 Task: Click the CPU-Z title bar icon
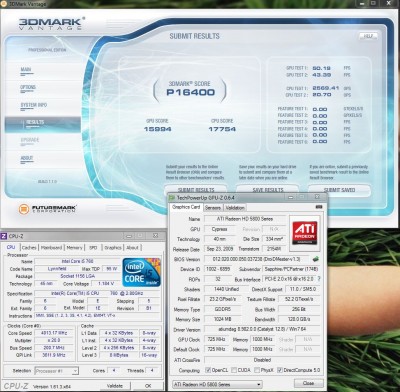[4, 236]
